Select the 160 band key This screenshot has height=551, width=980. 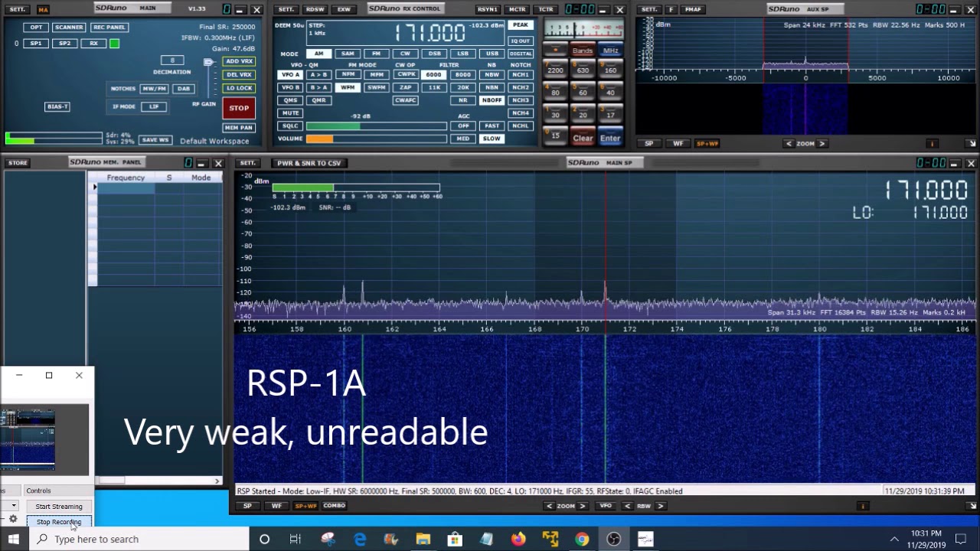pos(610,70)
